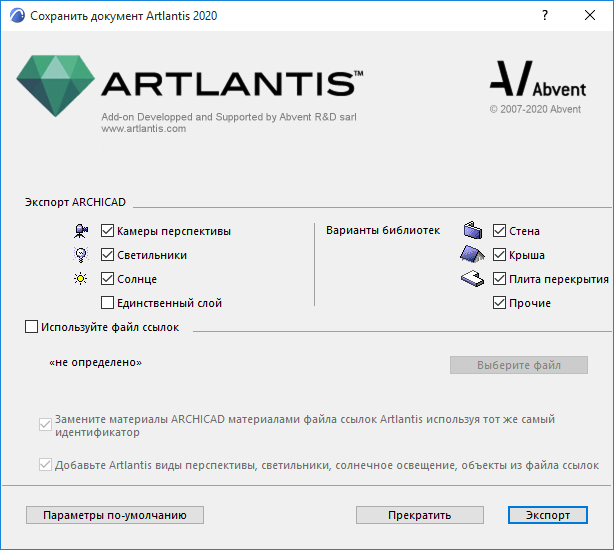
Task: Click the roof icon next to Крыша
Action: [x=472, y=254]
